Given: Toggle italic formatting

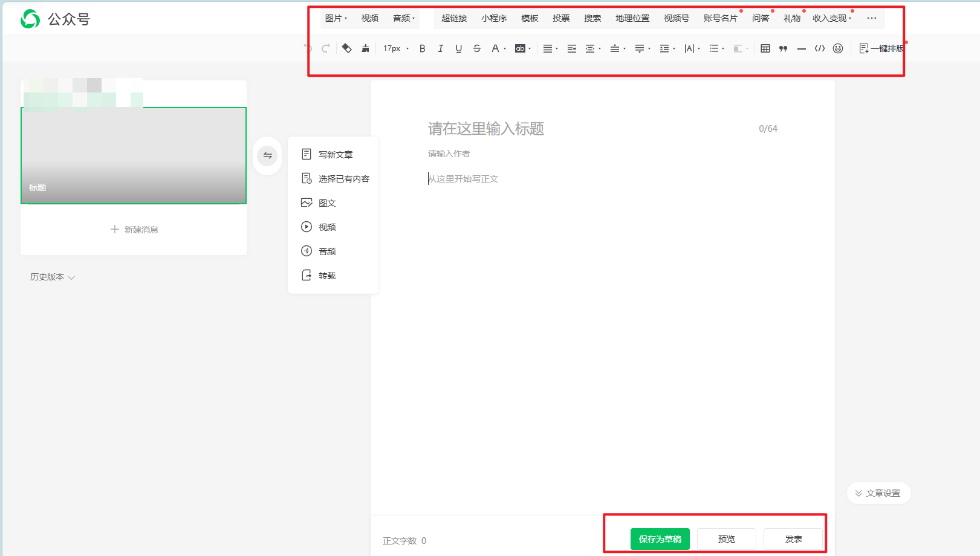Looking at the screenshot, I should click(x=440, y=48).
